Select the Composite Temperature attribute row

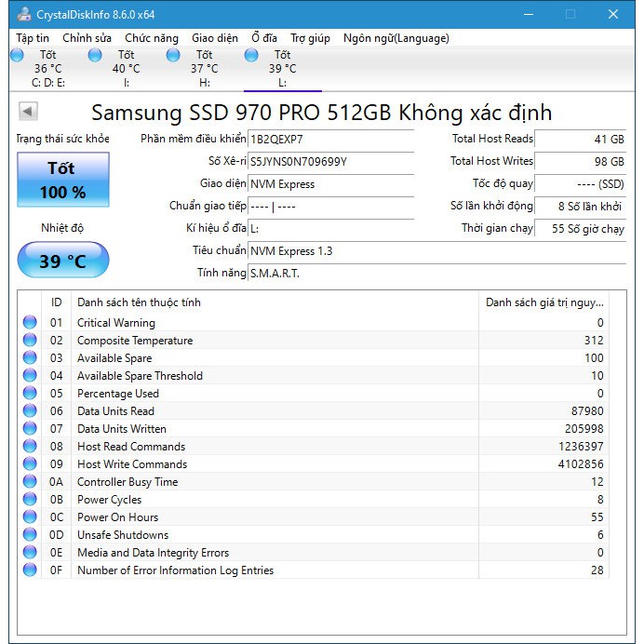[314, 340]
